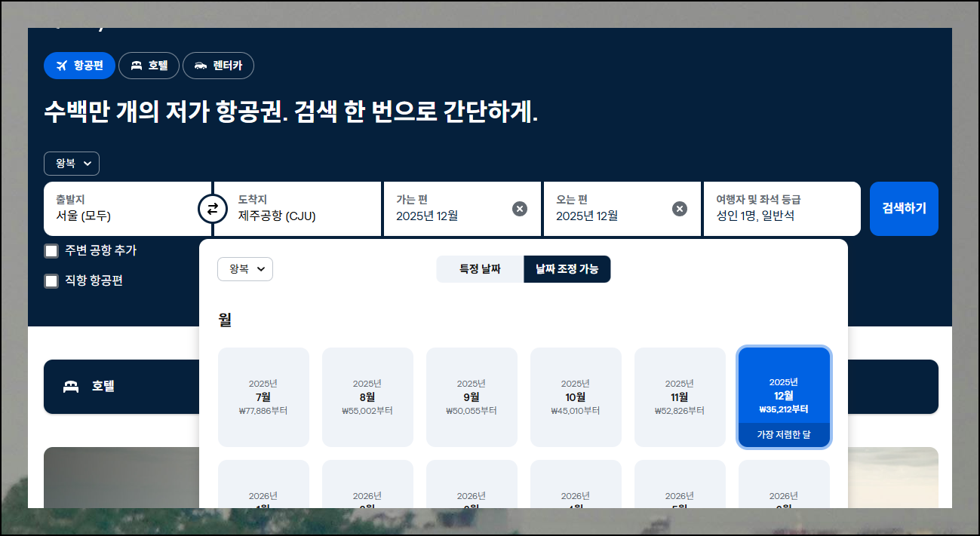
Task: Switch to the 렌터카 car rental tab
Action: tap(218, 66)
